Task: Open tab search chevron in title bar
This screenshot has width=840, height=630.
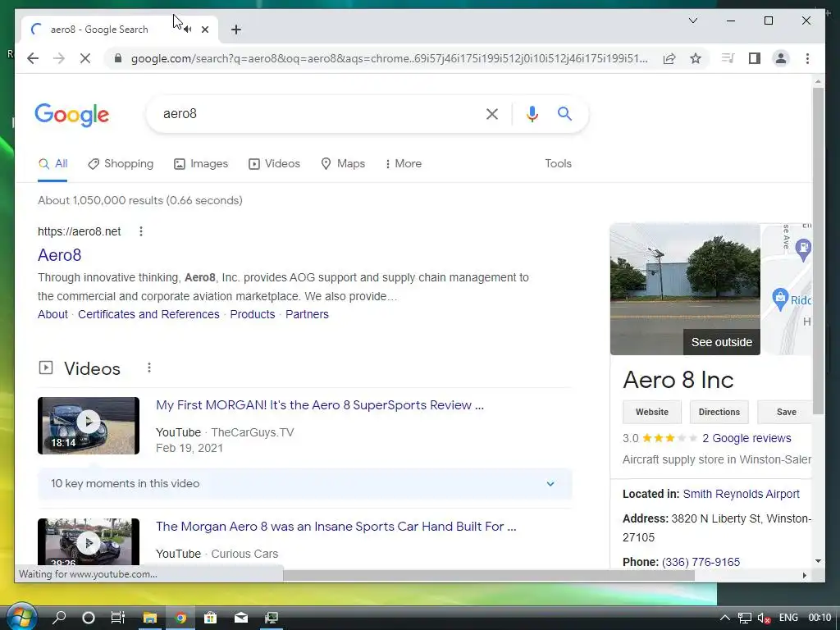Action: (x=692, y=21)
